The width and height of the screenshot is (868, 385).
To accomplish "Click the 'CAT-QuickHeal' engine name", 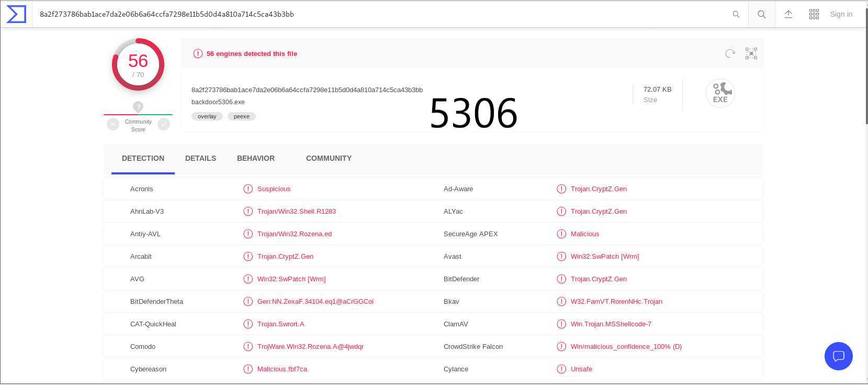I will [153, 324].
